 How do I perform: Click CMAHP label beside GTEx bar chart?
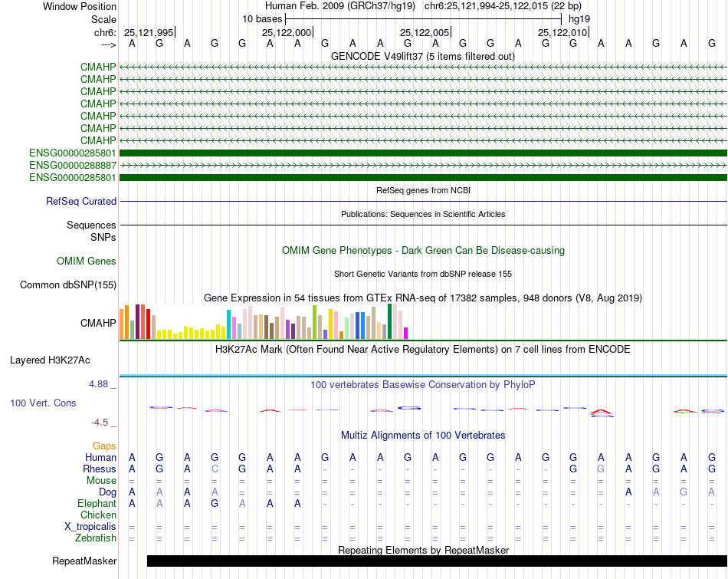tap(98, 323)
